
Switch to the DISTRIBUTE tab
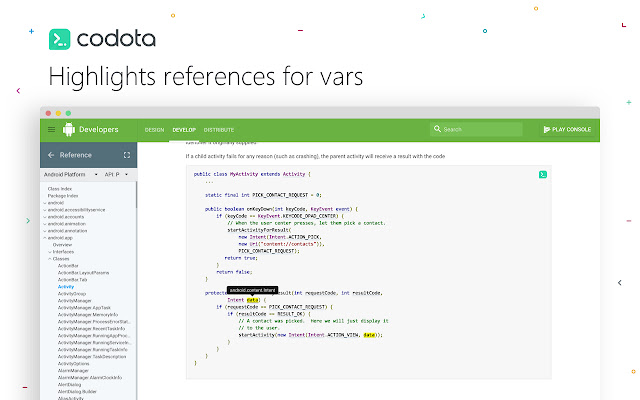(219, 130)
